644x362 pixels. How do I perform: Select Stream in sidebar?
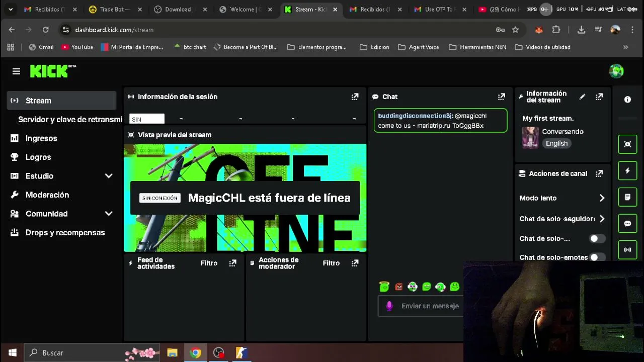click(61, 101)
